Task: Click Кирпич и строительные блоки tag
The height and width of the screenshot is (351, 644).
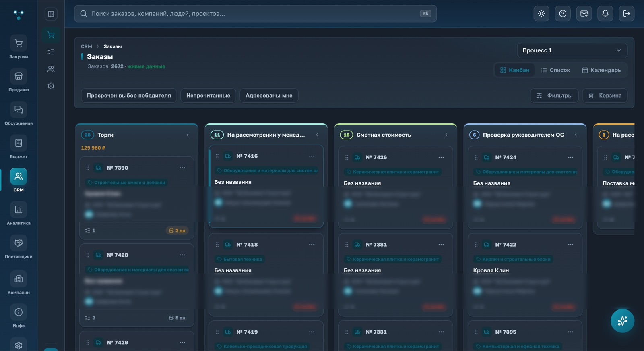Action: (x=513, y=259)
